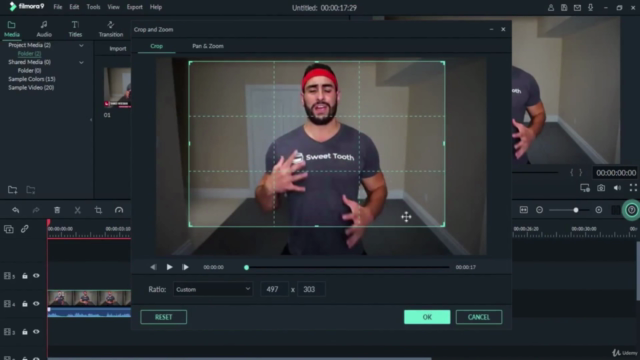Step to previous frame in crop preview

(x=153, y=267)
